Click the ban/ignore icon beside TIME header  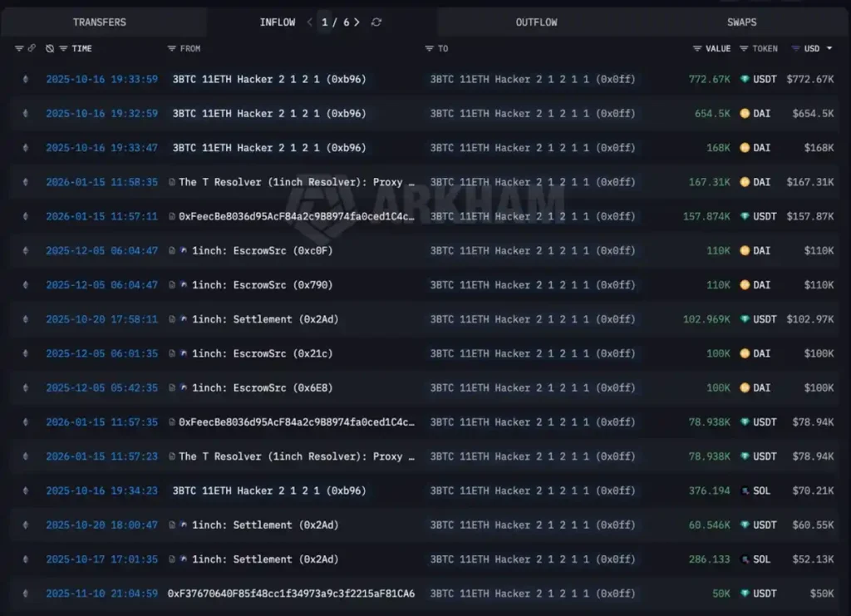point(50,48)
